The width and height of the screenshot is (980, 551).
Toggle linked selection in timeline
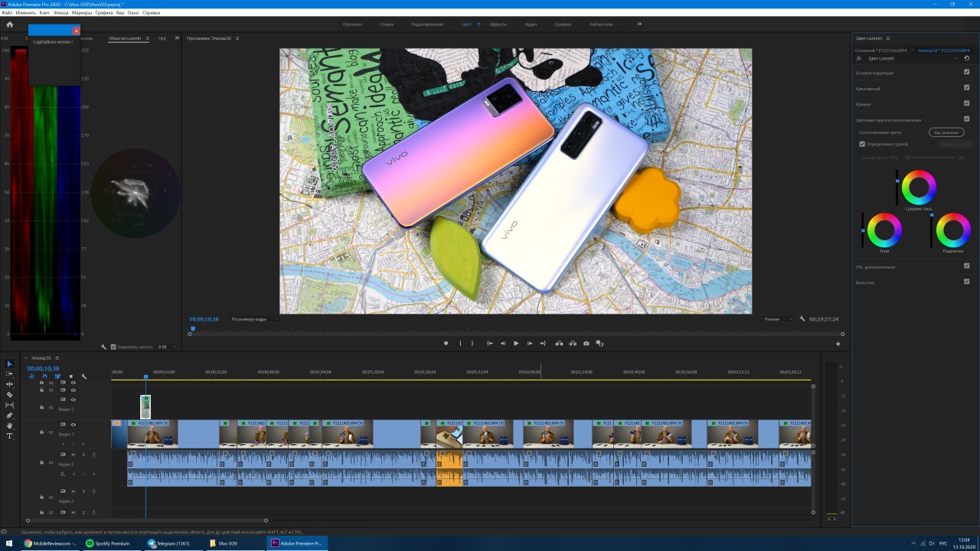point(57,377)
